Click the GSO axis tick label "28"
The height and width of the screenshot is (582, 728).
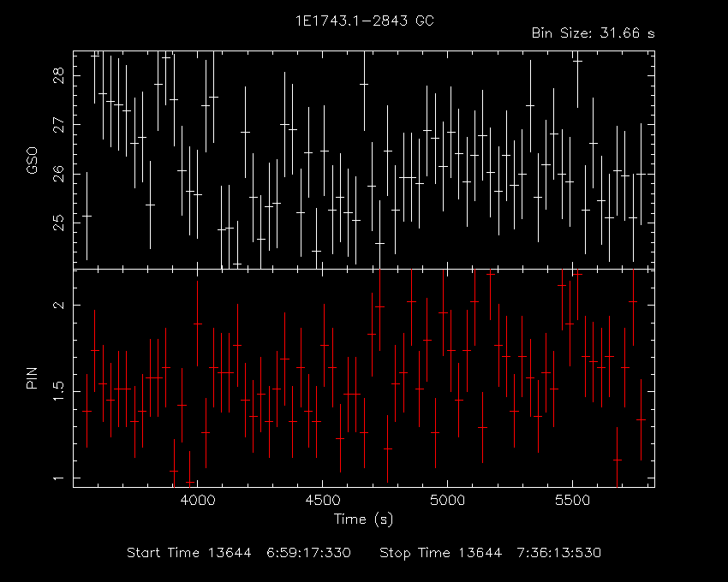pos(59,75)
